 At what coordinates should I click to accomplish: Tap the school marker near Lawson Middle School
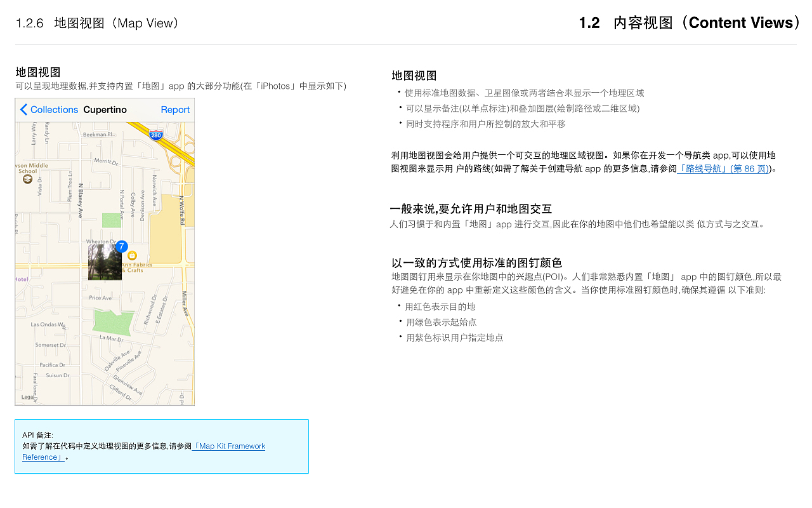pyautogui.click(x=27, y=178)
